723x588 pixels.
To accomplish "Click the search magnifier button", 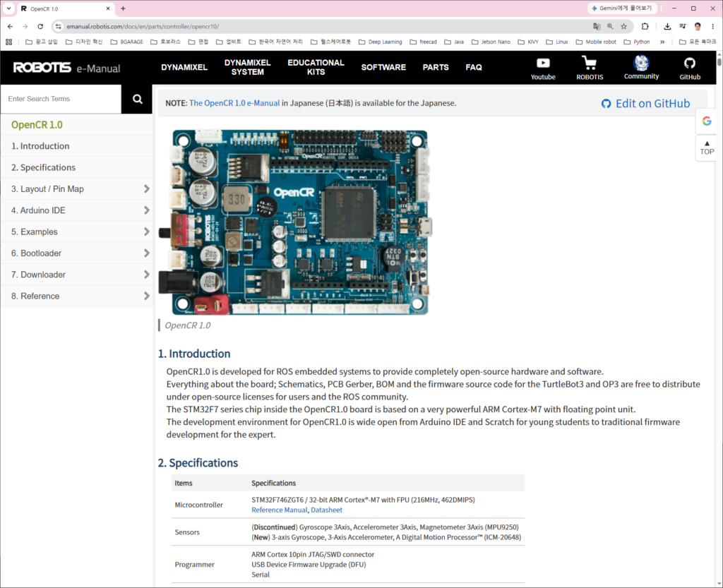I will pos(137,99).
